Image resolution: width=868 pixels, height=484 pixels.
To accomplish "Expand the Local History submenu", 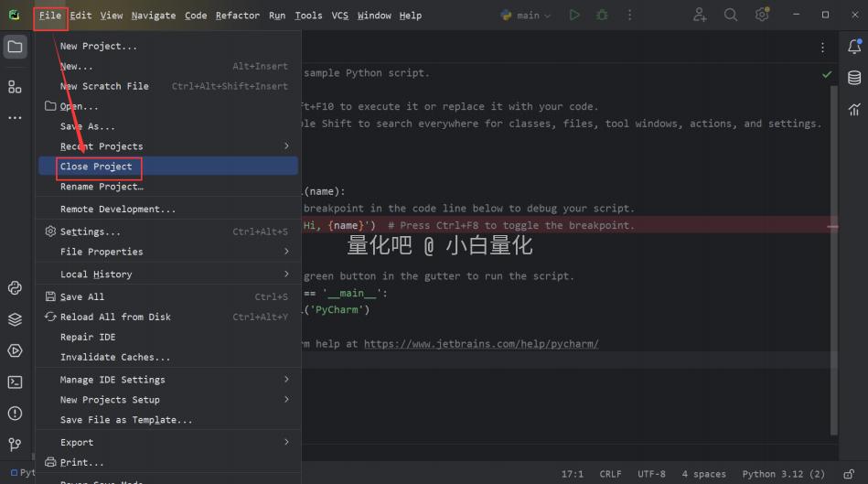I will 174,274.
